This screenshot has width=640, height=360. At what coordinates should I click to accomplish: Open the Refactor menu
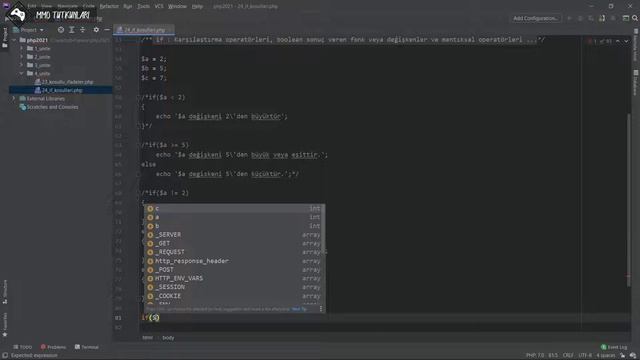point(109,6)
